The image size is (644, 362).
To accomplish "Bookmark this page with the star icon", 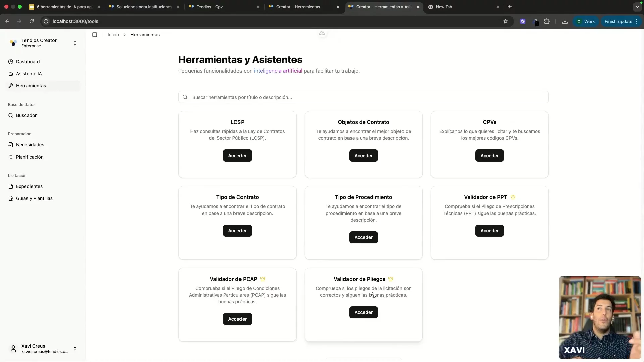I will click(x=506, y=21).
